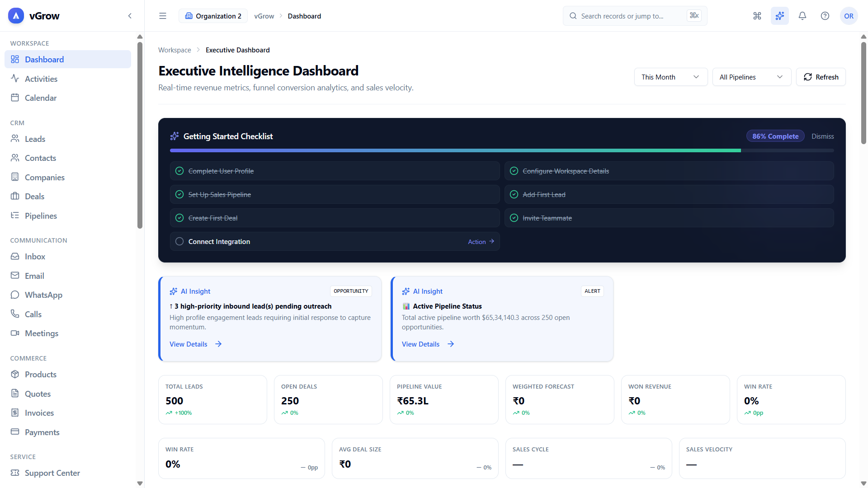868x488 pixels.
Task: Click the 86% Complete badge
Action: coord(775,136)
